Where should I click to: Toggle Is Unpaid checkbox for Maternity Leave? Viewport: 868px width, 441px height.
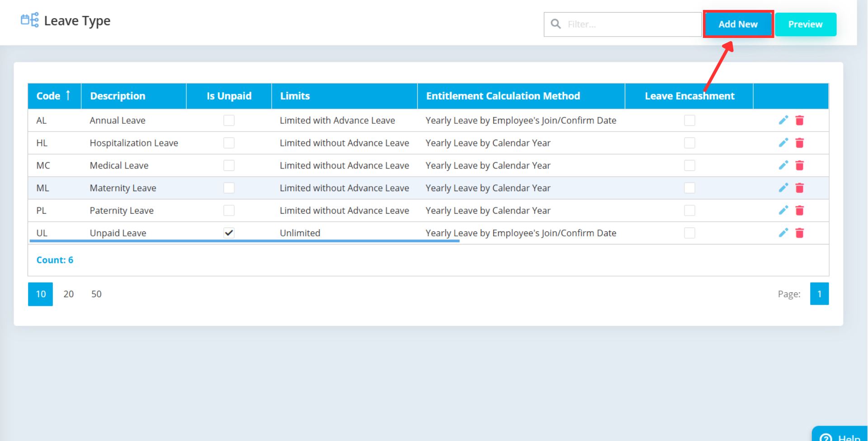229,188
